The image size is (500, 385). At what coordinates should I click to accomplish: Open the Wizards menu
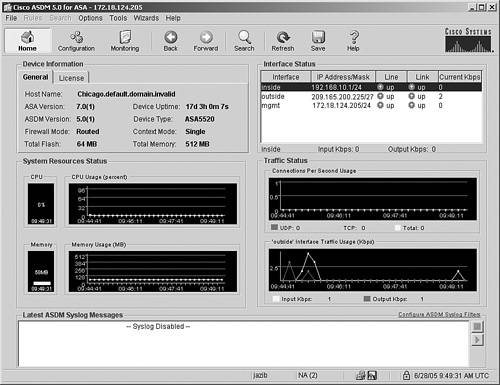146,18
